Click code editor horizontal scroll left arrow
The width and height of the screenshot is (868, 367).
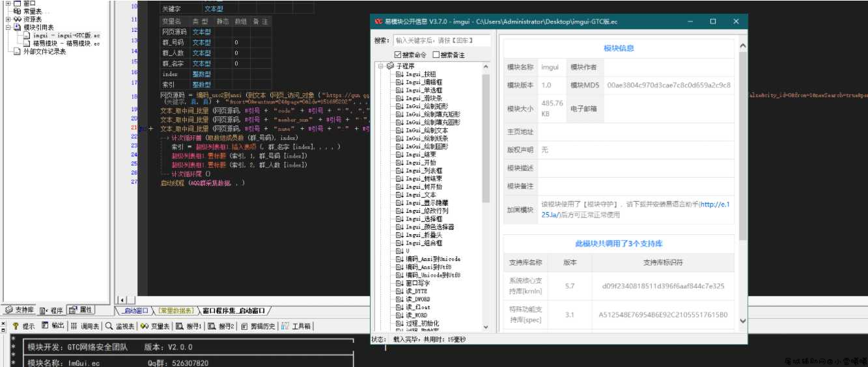122,300
